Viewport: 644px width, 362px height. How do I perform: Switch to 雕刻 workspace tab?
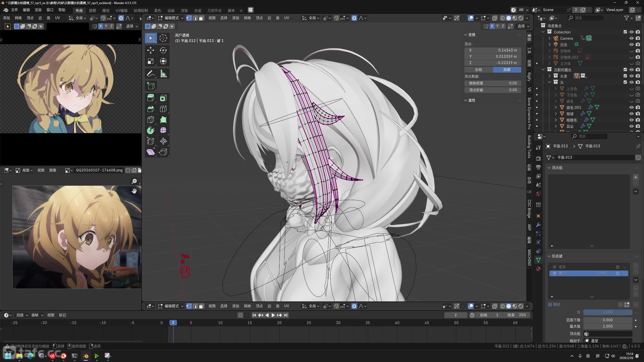click(106, 10)
